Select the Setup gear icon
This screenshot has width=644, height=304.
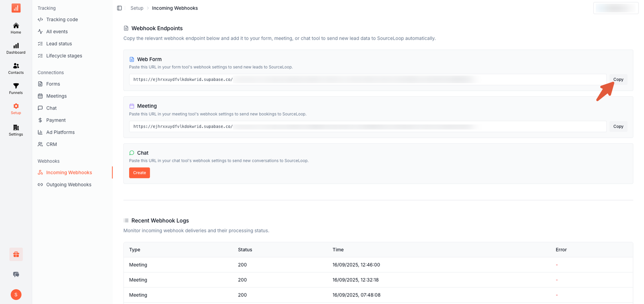click(16, 106)
